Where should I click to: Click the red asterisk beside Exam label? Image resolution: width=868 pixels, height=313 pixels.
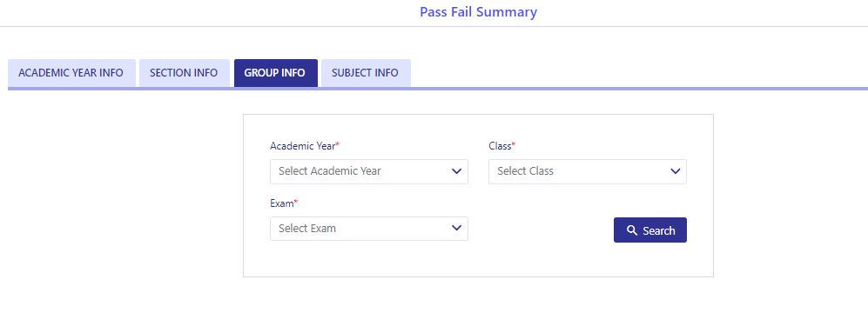click(296, 203)
